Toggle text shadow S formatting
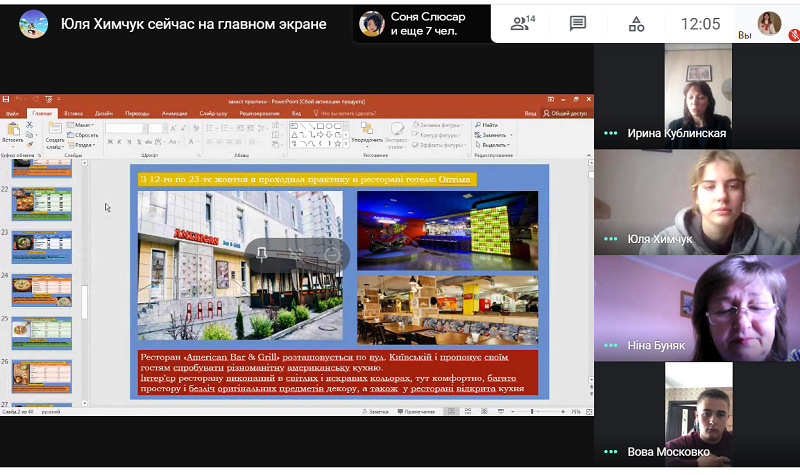This screenshot has width=800, height=475. (139, 142)
